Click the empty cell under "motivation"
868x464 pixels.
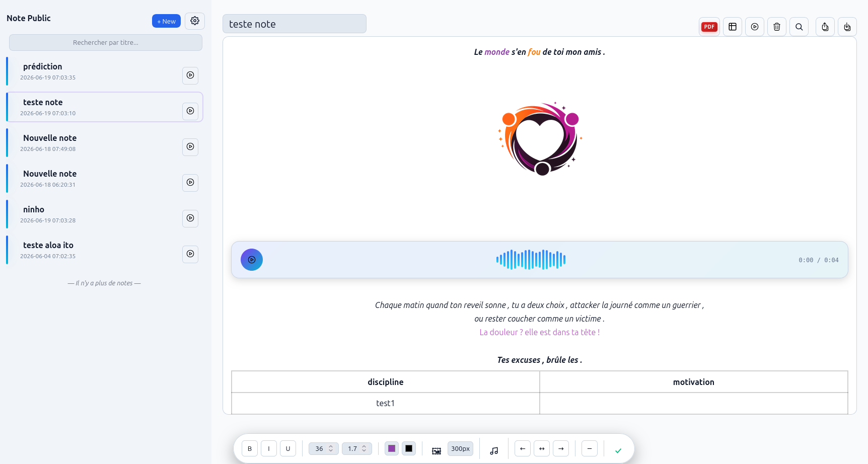[x=694, y=403]
